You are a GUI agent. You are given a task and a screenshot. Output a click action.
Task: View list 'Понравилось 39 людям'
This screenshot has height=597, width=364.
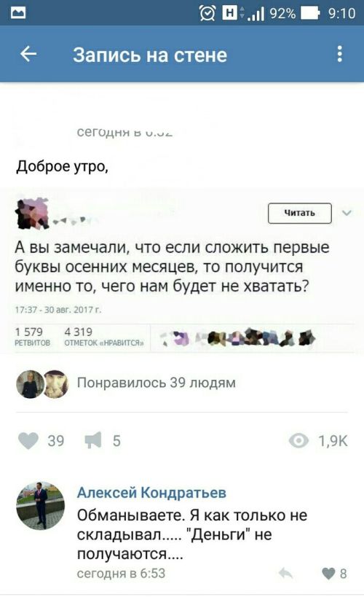(157, 383)
